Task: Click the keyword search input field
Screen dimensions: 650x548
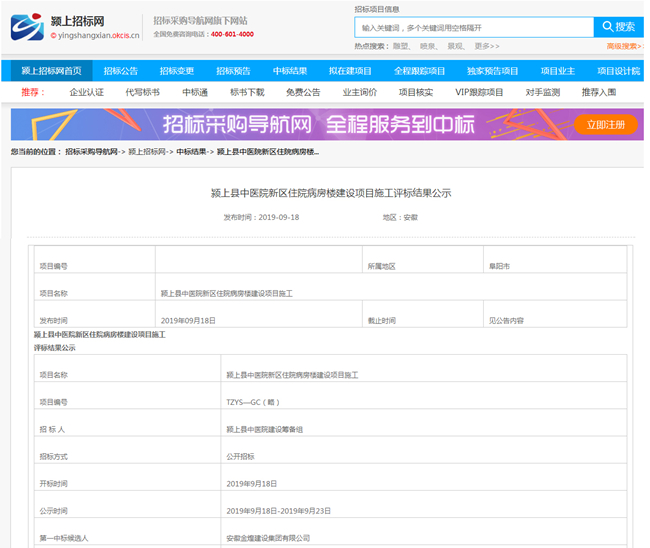Action: 473,27
